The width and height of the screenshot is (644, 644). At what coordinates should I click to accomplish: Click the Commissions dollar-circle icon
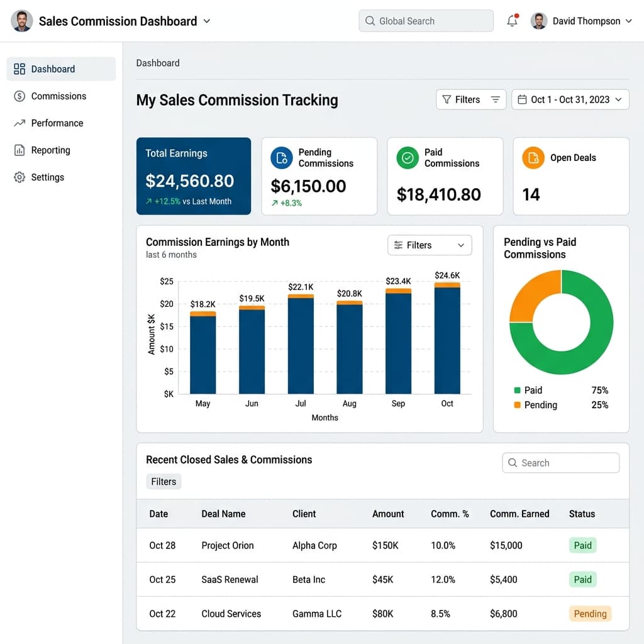click(19, 96)
